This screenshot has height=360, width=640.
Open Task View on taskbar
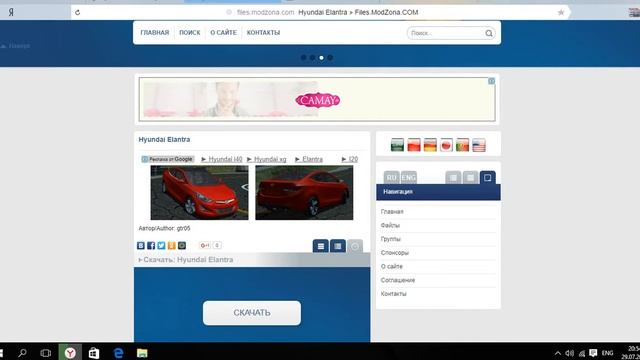click(x=46, y=353)
